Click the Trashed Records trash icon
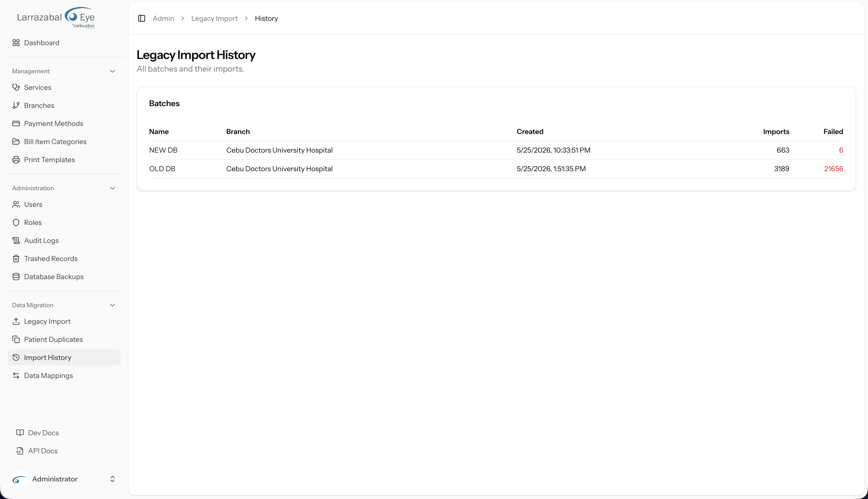The image size is (868, 499). point(16,259)
